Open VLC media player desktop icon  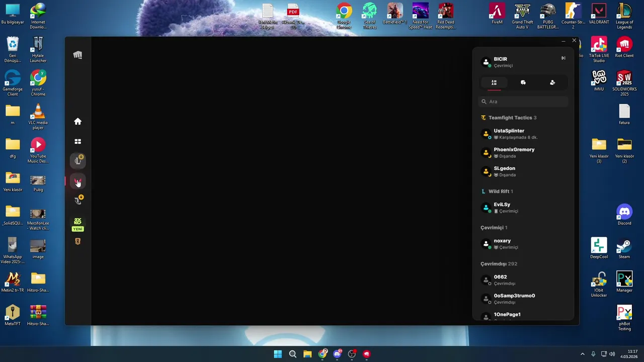coord(38,117)
